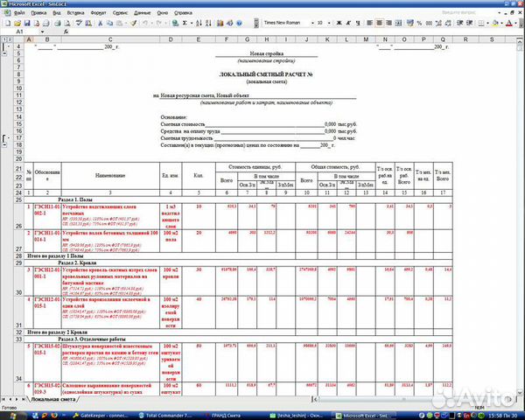The height and width of the screenshot is (420, 525).
Task: Sort ascending with the A-Z icon
Action: pos(199,23)
